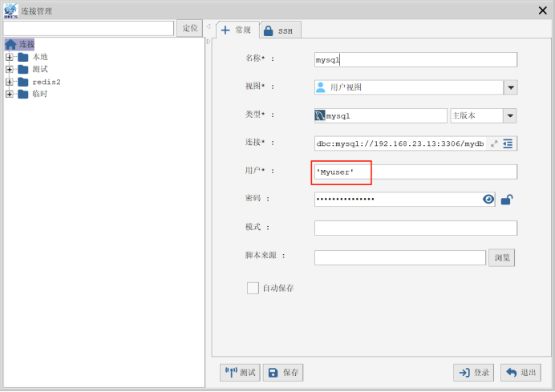The width and height of the screenshot is (555, 392).
Task: Open the connection URL list icon
Action: click(x=508, y=143)
